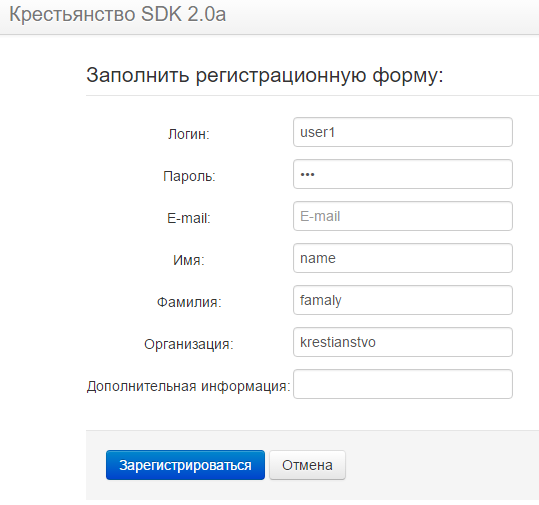Focus the Пароль password field
Viewport: 539px width, 505px height.
[403, 174]
